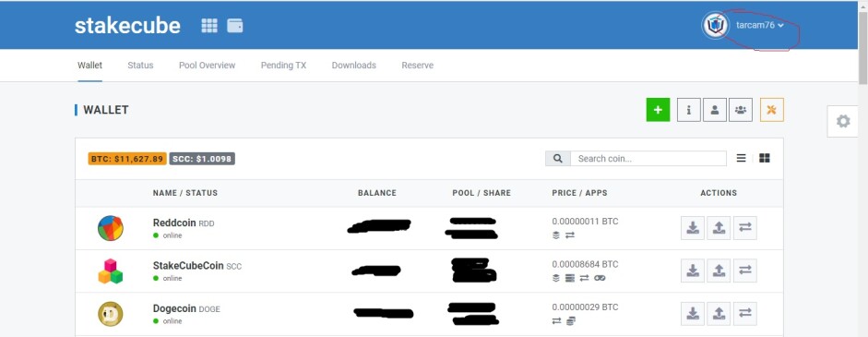The height and width of the screenshot is (337, 868).
Task: Click Dogecoin withdraw icon
Action: [x=719, y=314]
